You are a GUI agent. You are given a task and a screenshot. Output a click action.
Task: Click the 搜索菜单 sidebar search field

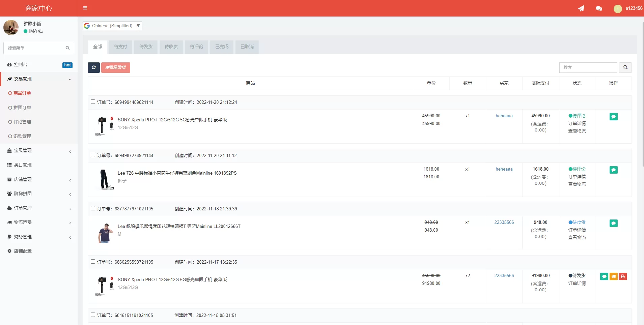click(35, 48)
